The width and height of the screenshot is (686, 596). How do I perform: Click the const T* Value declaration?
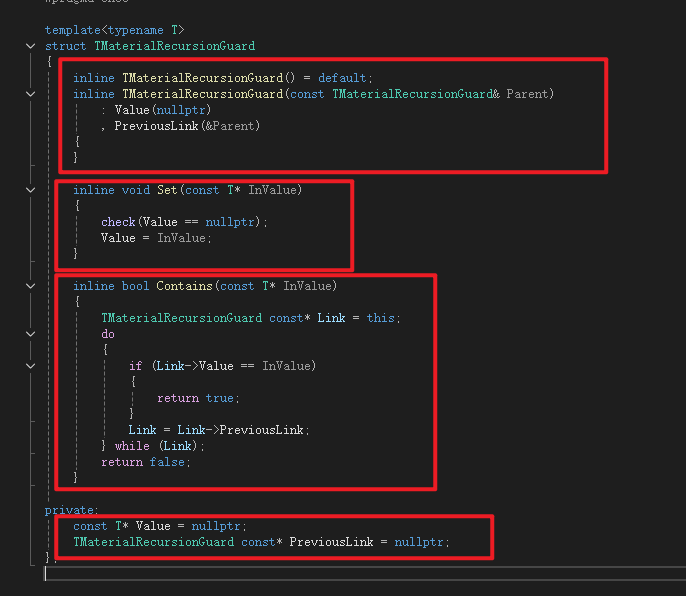coord(158,526)
